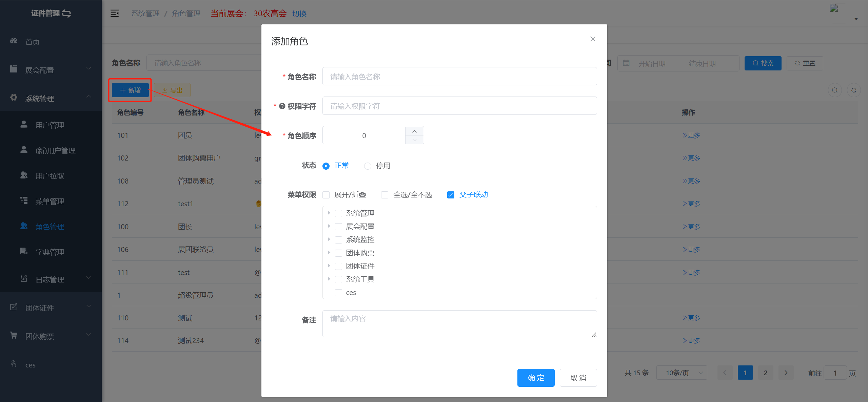Click the 字典管理 book icon
The height and width of the screenshot is (402, 868).
point(24,251)
